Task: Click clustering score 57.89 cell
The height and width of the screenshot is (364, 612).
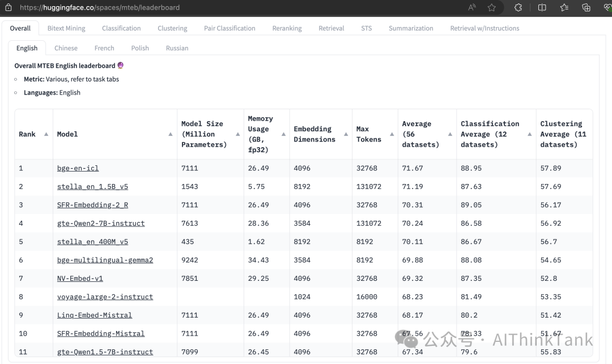Action: click(x=551, y=168)
